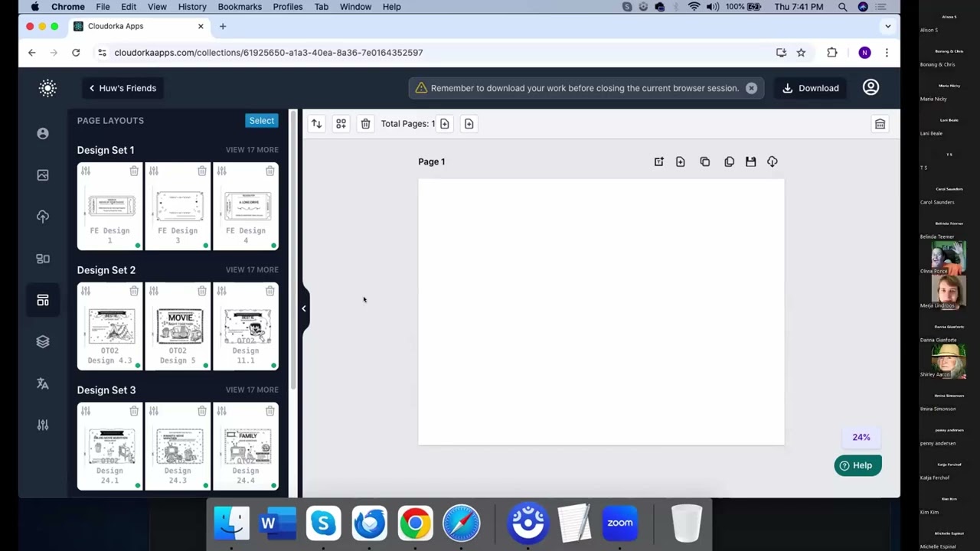Viewport: 980px width, 551px height.
Task: Open adjustments for Design 24.4 layout
Action: point(221,411)
